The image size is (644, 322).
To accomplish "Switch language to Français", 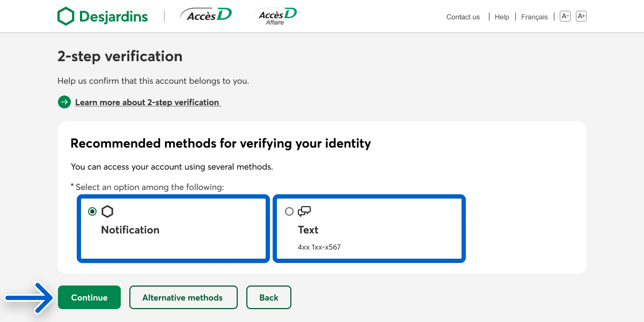I will point(534,17).
